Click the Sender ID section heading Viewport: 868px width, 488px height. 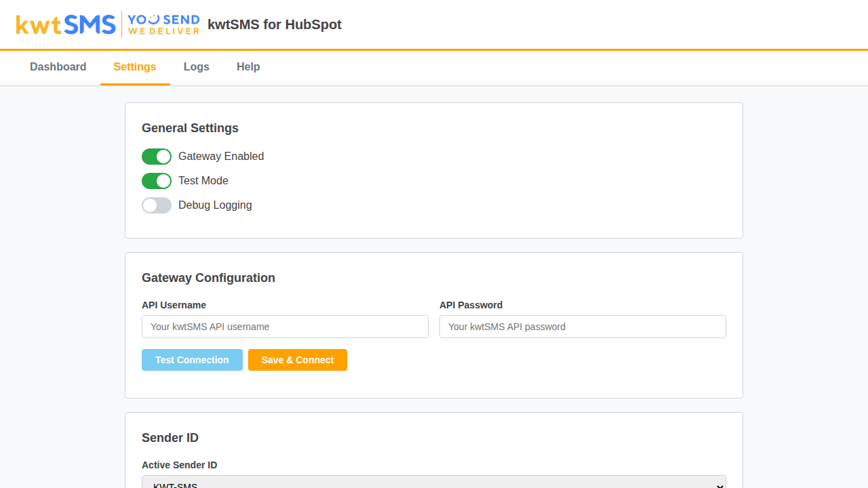170,438
